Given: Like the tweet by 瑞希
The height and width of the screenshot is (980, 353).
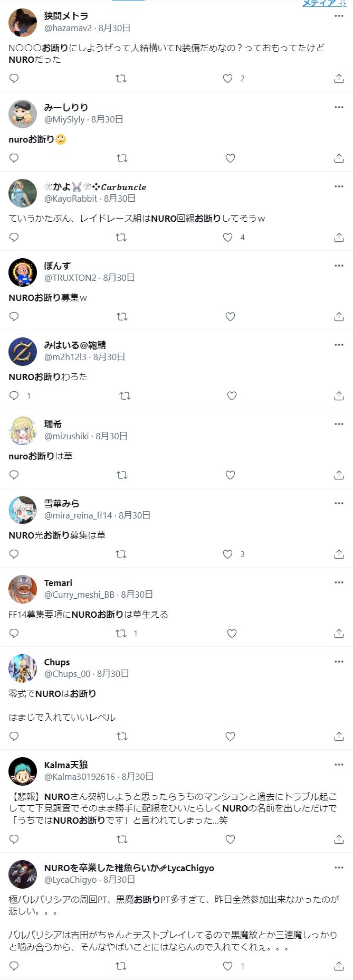Looking at the screenshot, I should coord(230,475).
